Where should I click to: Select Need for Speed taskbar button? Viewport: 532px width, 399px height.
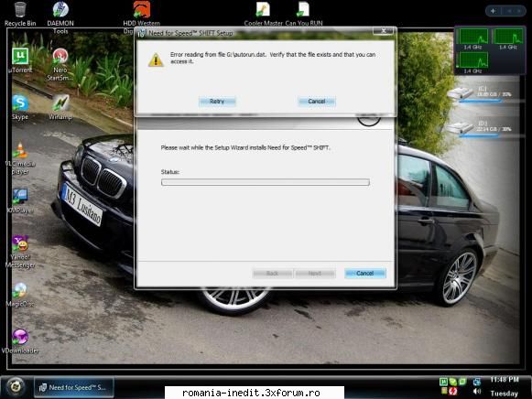click(x=73, y=387)
